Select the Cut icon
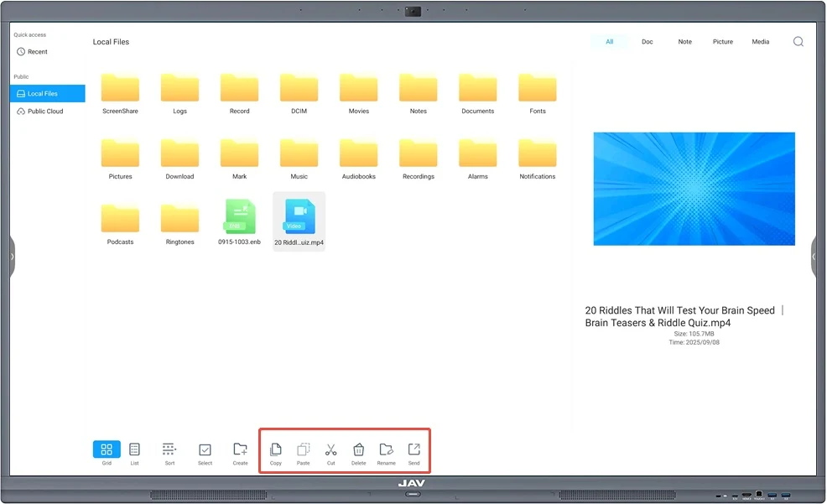Image resolution: width=827 pixels, height=504 pixels. click(x=330, y=449)
